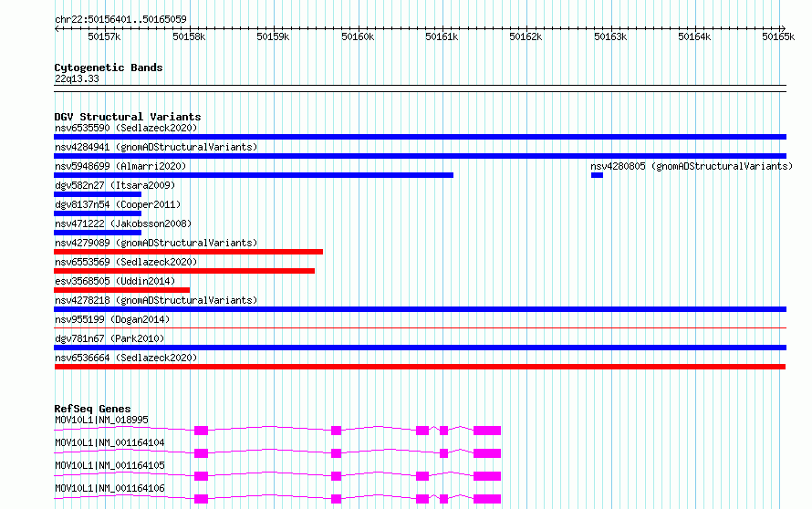Click the 50165k ruler position label
Image resolution: width=812 pixels, height=509 pixels.
click(778, 36)
